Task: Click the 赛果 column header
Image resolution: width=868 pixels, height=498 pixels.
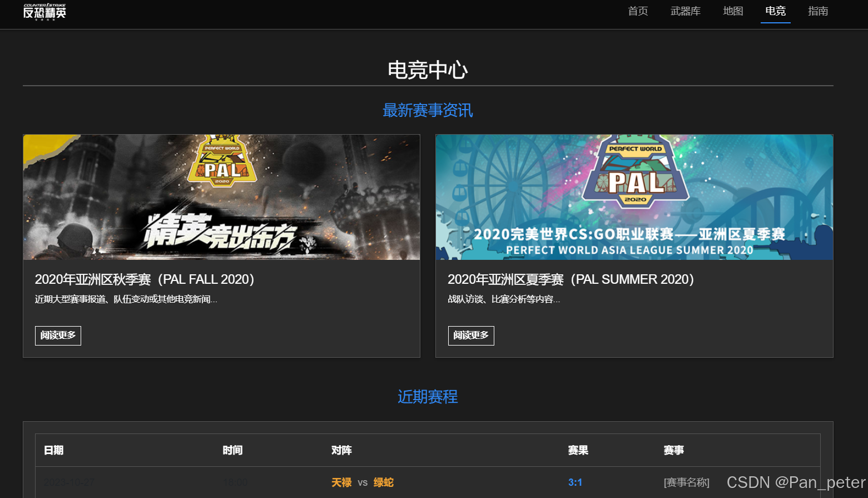Action: pyautogui.click(x=578, y=450)
